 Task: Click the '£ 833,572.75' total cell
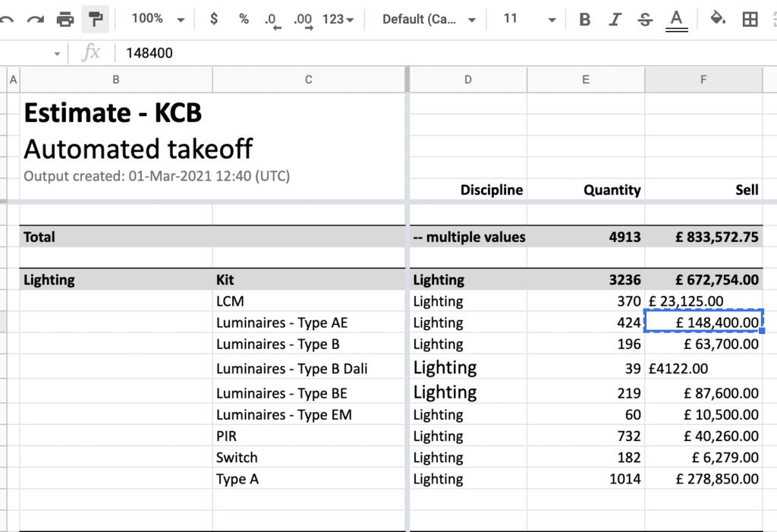point(703,237)
